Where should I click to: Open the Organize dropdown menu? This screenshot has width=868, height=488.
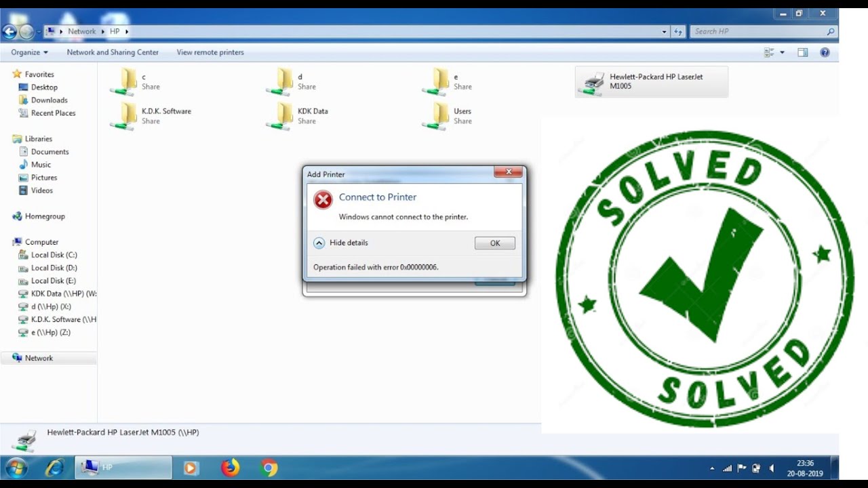click(29, 52)
